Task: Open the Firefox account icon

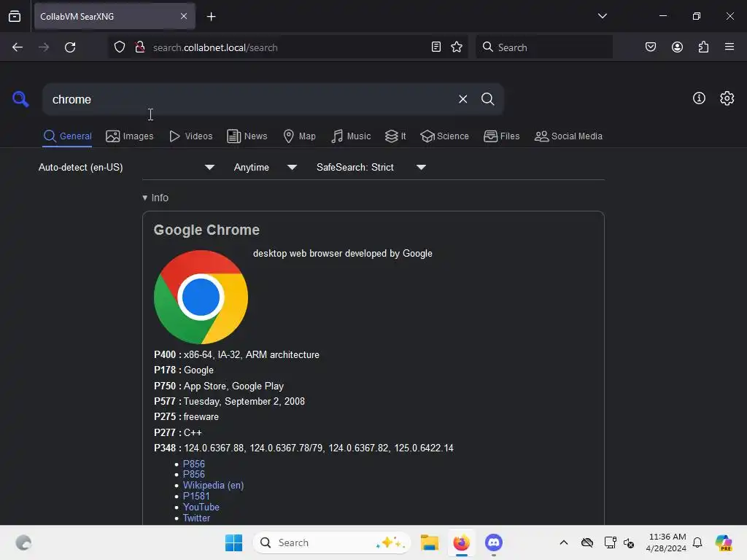Action: click(x=677, y=47)
